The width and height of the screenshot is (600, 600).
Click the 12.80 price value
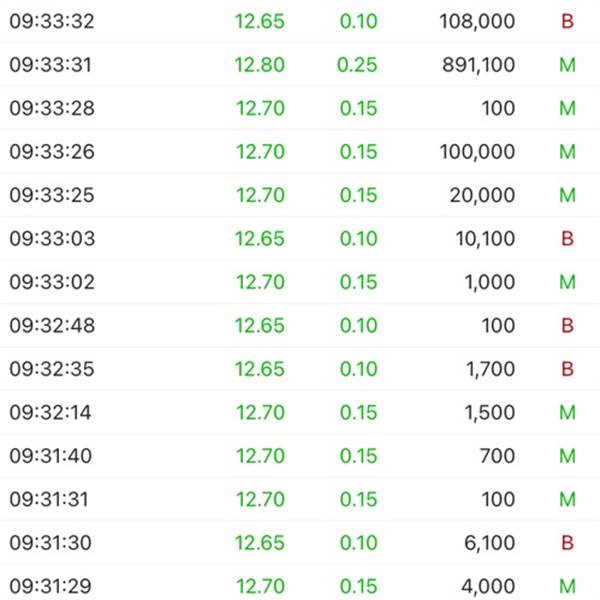(260, 65)
